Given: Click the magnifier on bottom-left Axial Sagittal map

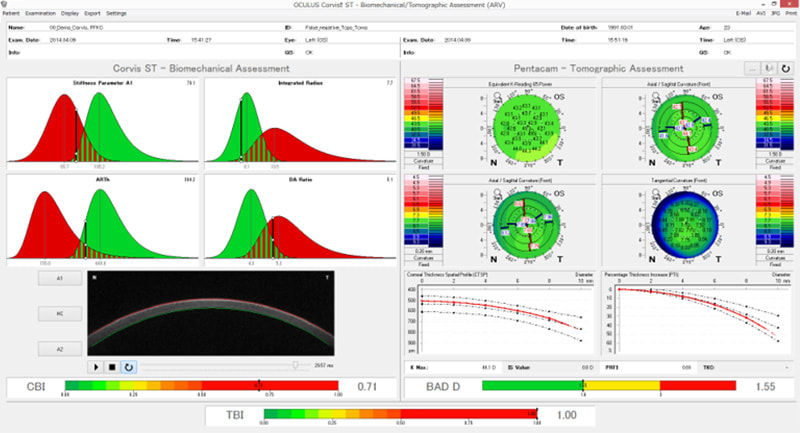Looking at the screenshot, I should (x=497, y=192).
